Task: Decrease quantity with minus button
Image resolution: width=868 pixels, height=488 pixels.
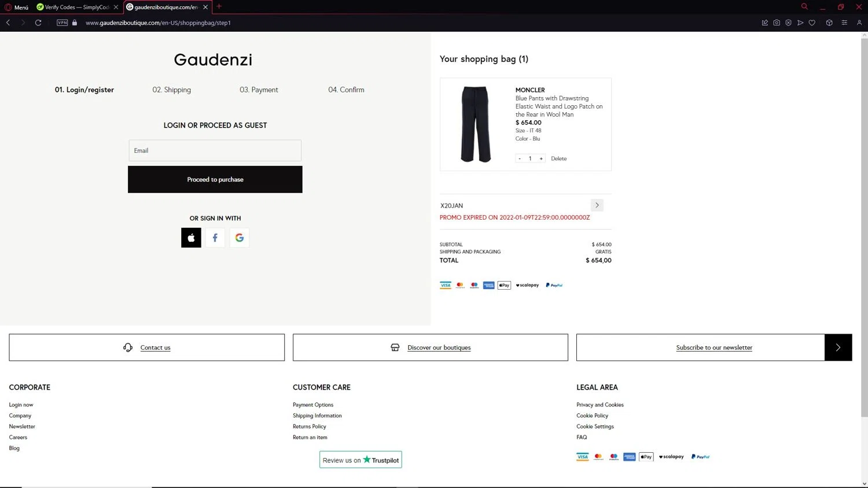Action: pyautogui.click(x=520, y=158)
